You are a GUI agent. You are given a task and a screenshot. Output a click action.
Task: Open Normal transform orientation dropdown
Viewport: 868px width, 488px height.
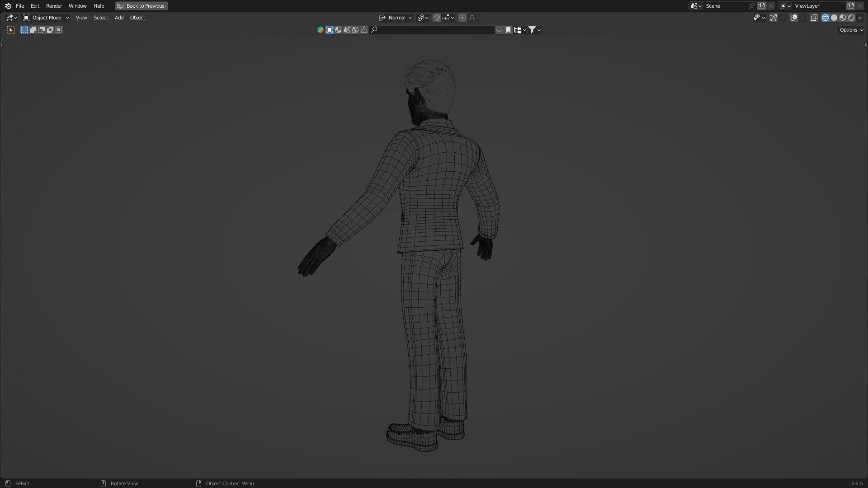pyautogui.click(x=396, y=18)
